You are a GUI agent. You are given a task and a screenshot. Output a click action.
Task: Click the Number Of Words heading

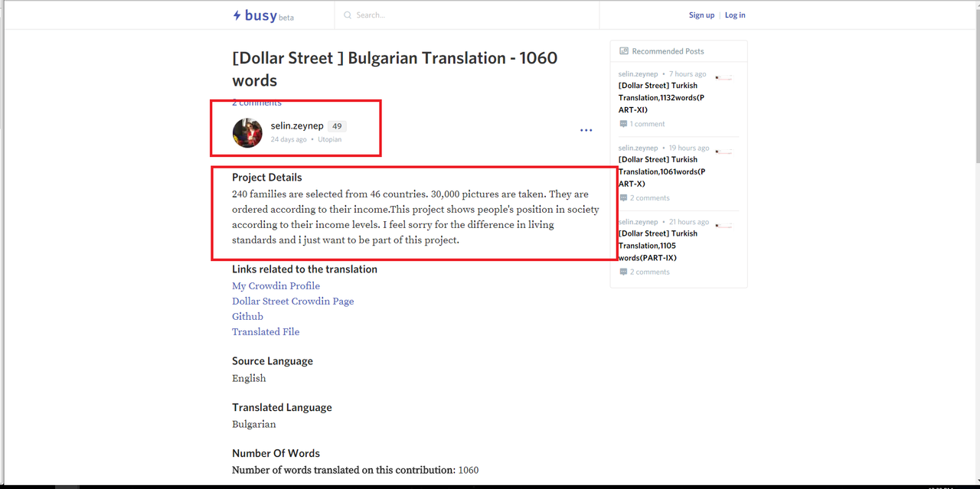(x=276, y=454)
